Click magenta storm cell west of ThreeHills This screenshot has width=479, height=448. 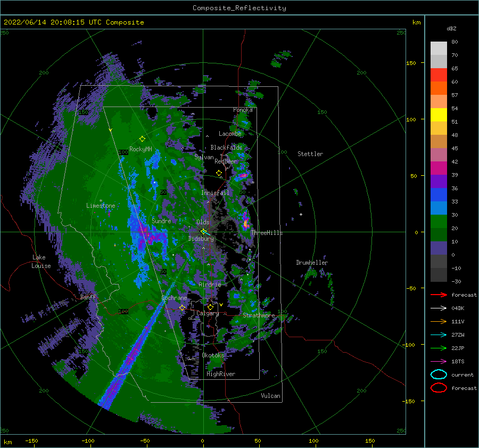[x=245, y=221]
